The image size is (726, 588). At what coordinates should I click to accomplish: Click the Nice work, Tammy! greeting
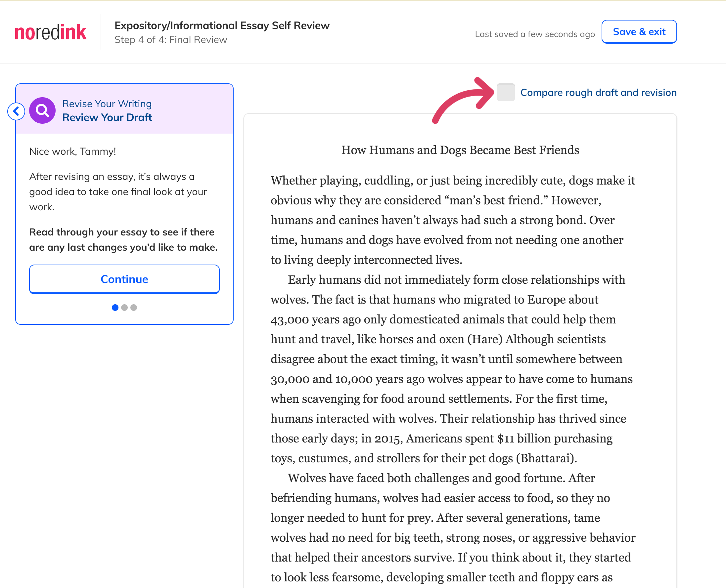(x=72, y=151)
